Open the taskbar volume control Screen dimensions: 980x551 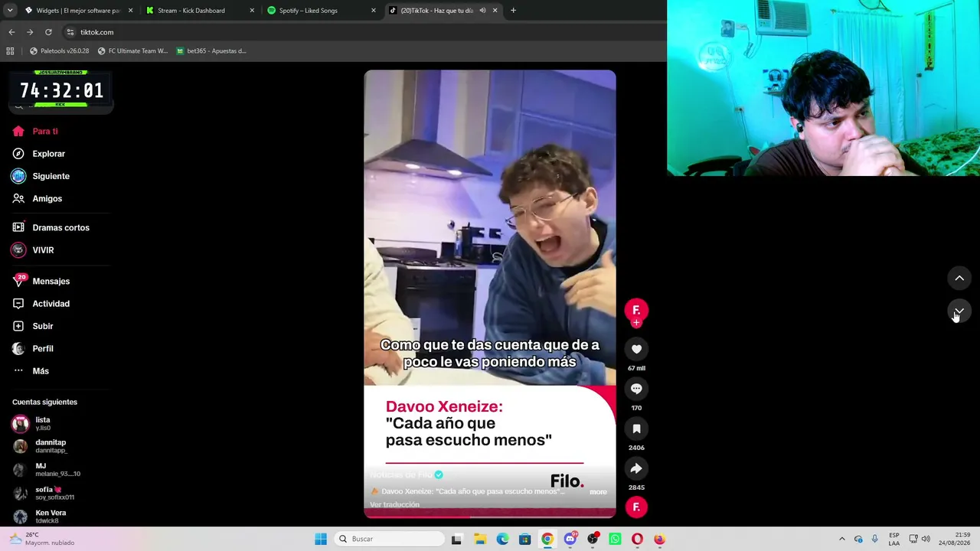[926, 539]
